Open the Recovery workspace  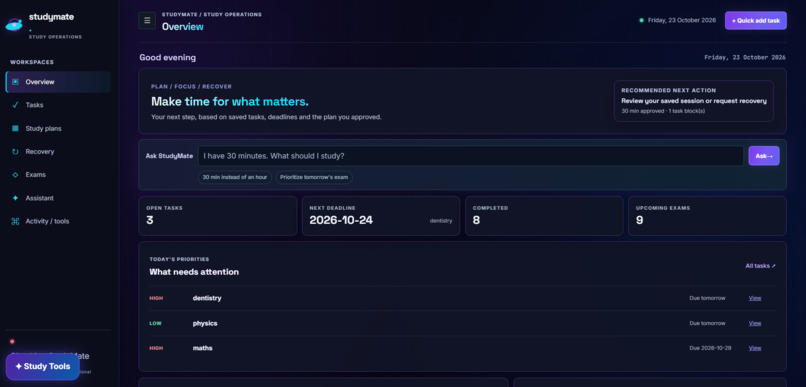point(58,152)
